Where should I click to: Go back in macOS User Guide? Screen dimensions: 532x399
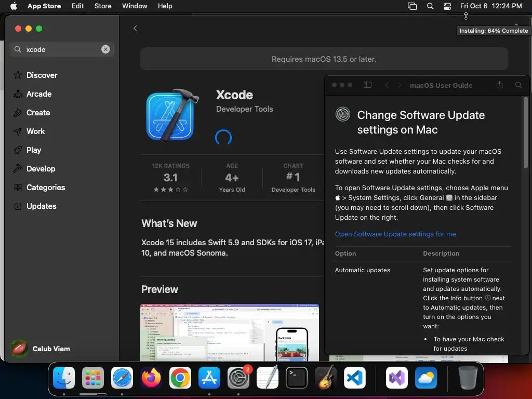coord(387,85)
